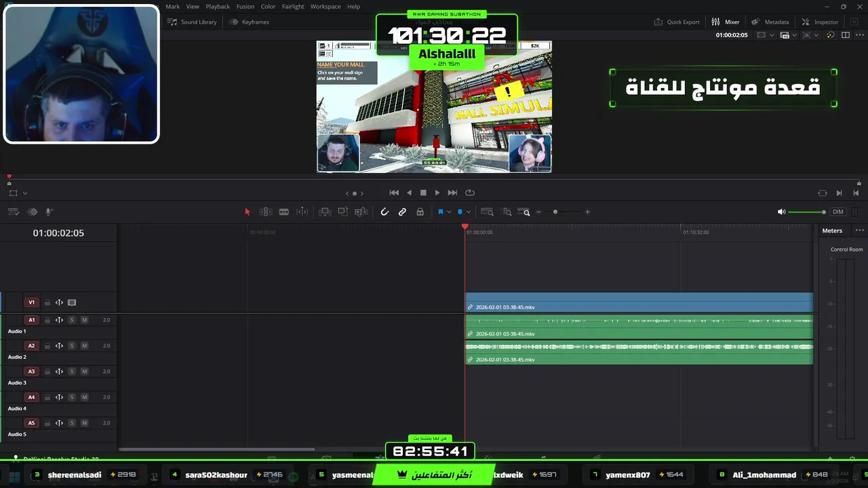The width and height of the screenshot is (868, 488).
Task: Toggle Position Lock padlock in toolbar
Action: tap(420, 212)
